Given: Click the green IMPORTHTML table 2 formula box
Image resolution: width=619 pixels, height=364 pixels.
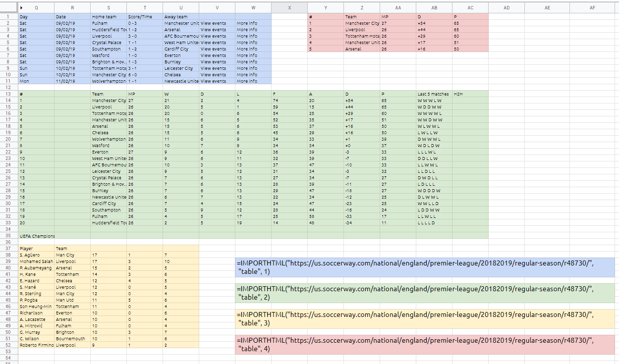Looking at the screenshot, I should tap(425, 293).
